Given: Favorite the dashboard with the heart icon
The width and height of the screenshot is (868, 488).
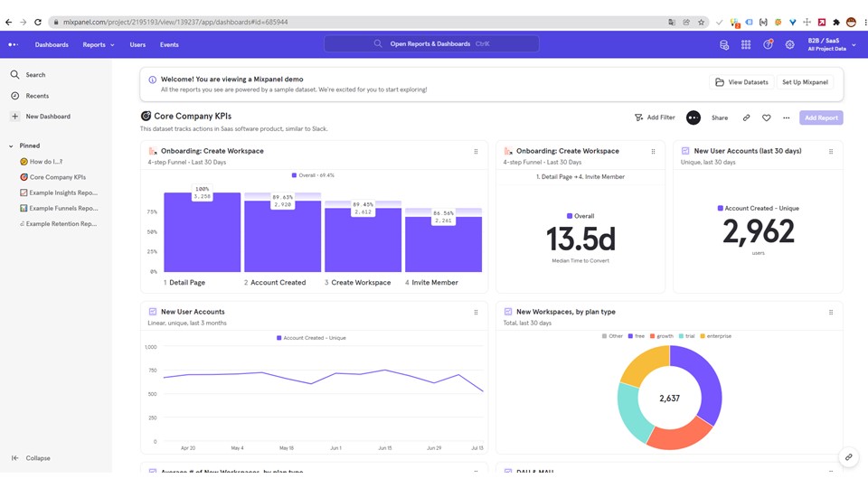Looking at the screenshot, I should pos(766,117).
